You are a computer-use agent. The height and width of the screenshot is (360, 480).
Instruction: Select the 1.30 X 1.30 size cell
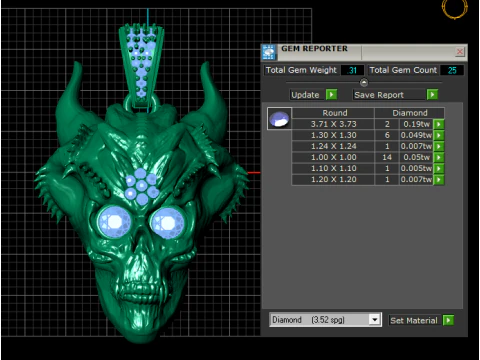333,135
